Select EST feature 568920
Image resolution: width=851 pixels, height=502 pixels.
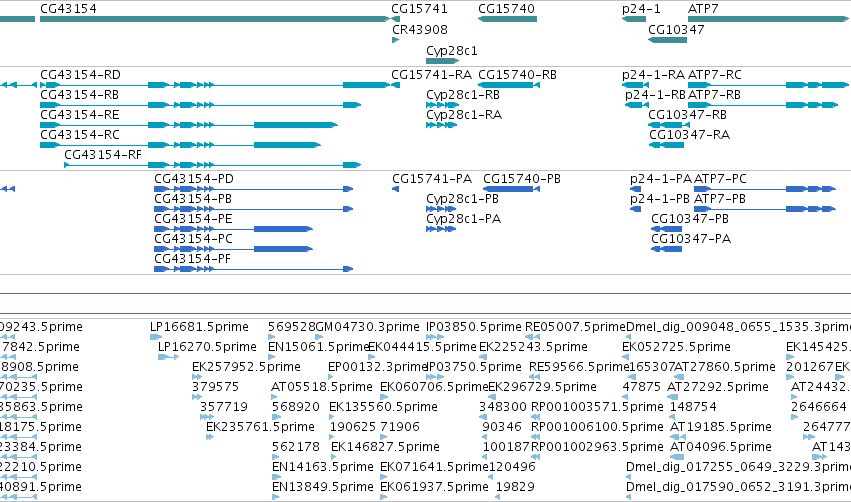(296, 407)
